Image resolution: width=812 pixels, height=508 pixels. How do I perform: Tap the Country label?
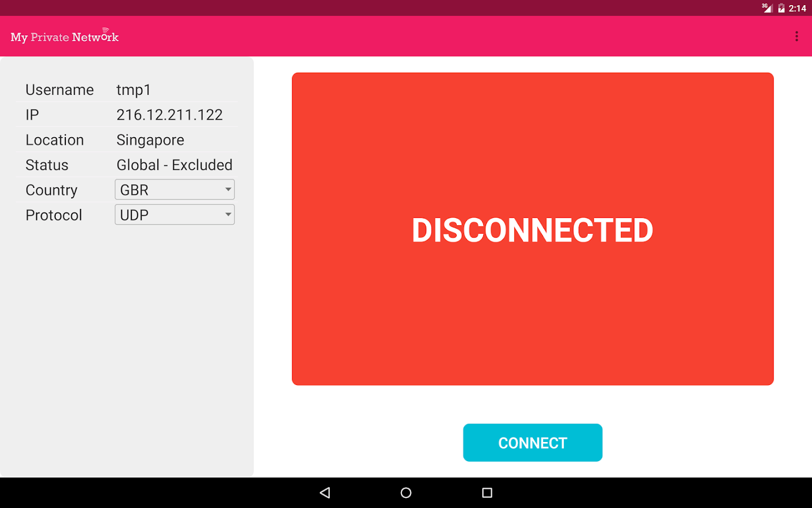click(51, 190)
